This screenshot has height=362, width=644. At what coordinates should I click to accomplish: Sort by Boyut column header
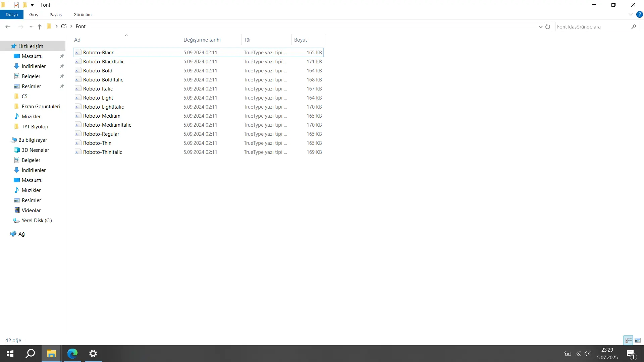pos(308,40)
